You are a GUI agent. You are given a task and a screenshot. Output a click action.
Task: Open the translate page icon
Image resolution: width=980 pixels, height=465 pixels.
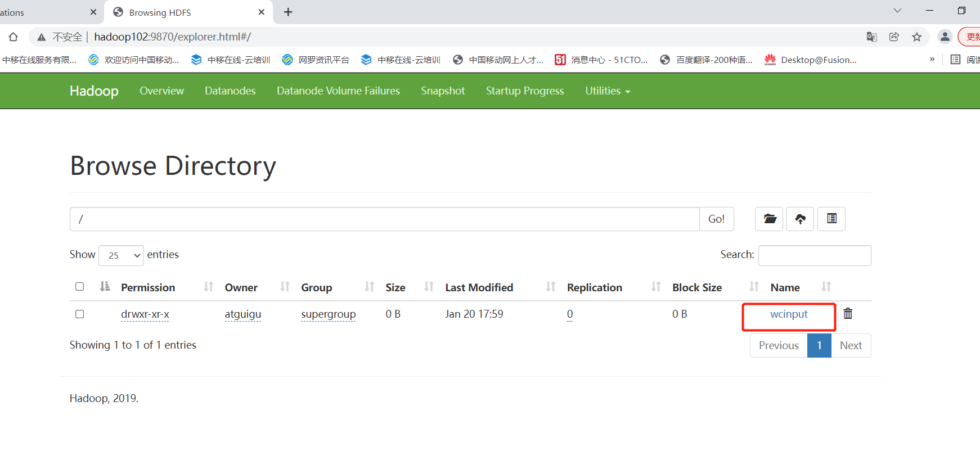pos(871,37)
